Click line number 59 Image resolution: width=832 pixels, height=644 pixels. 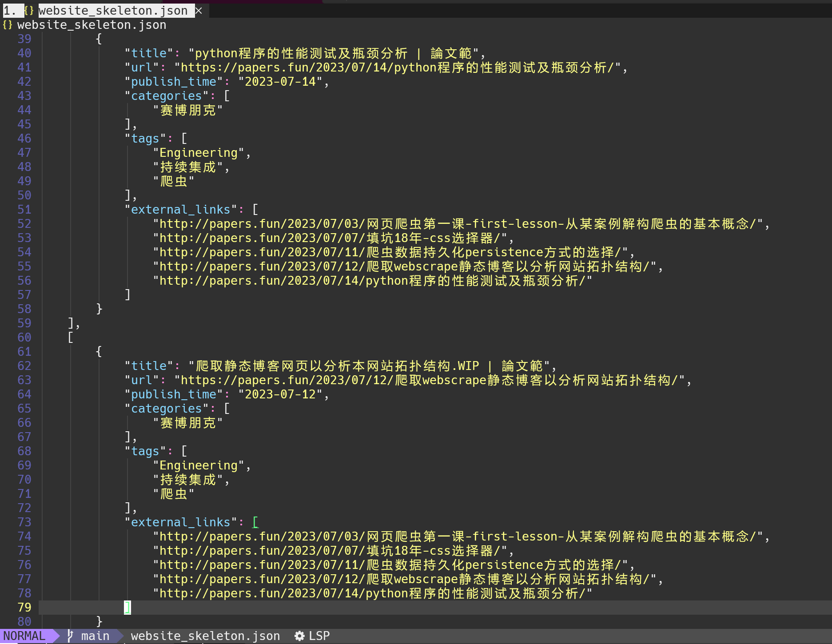pos(24,323)
